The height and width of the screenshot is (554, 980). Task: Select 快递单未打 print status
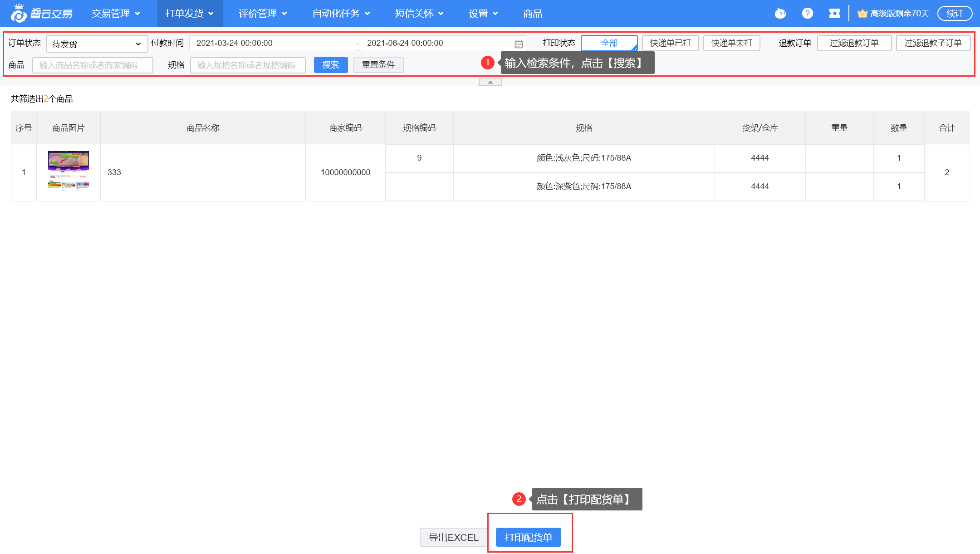click(x=731, y=43)
